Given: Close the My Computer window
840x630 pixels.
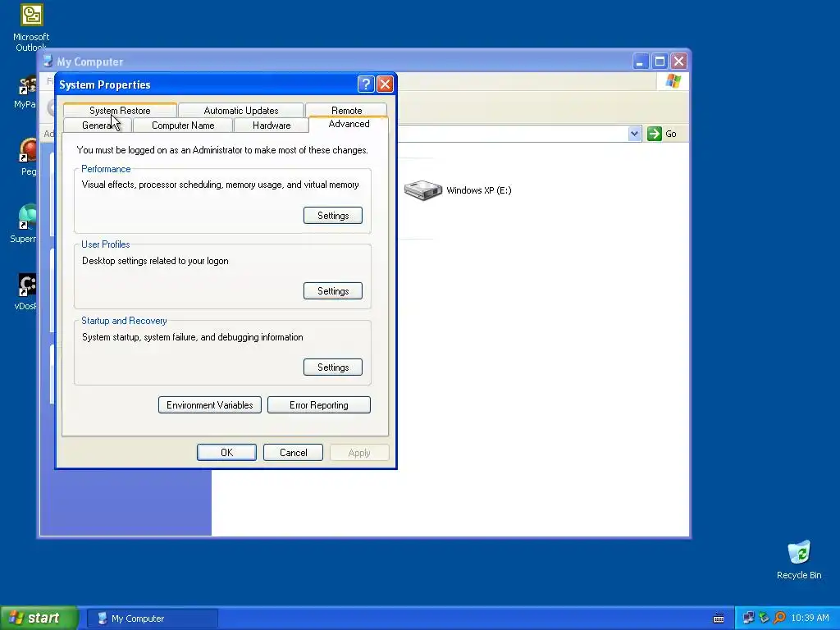Looking at the screenshot, I should point(678,62).
